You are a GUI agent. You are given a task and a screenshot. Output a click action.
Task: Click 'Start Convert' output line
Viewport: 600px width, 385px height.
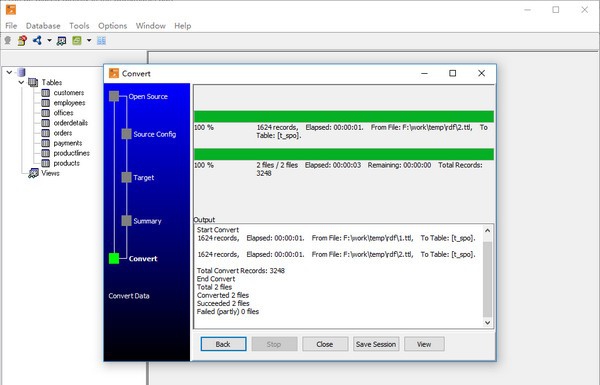[218, 230]
